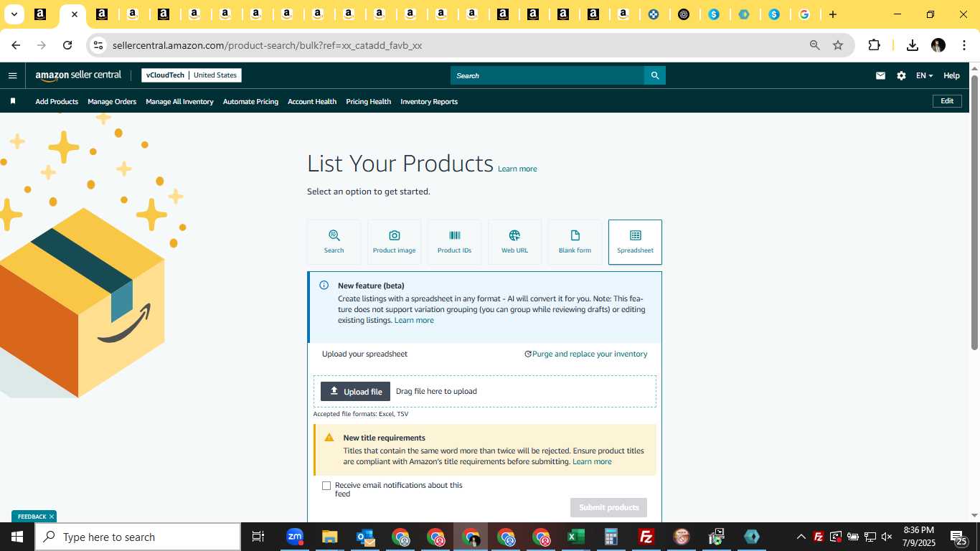Open the Calculator from the taskbar
980x551 pixels.
click(x=611, y=537)
